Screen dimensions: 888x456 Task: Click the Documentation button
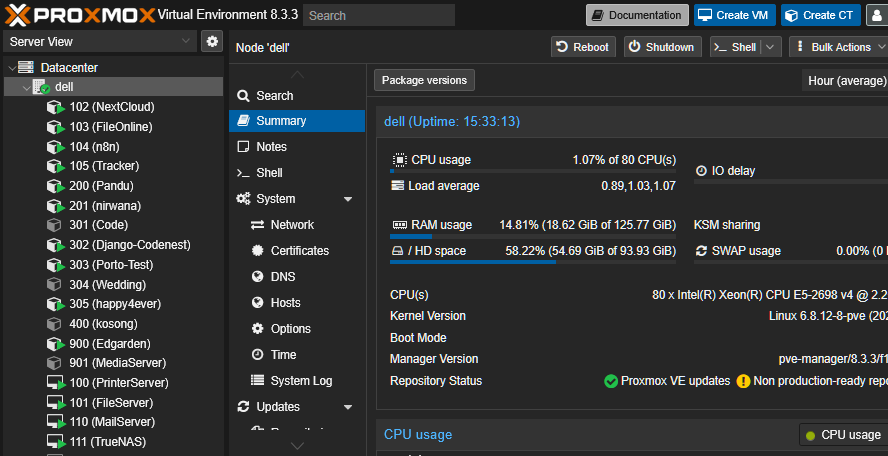(x=637, y=15)
